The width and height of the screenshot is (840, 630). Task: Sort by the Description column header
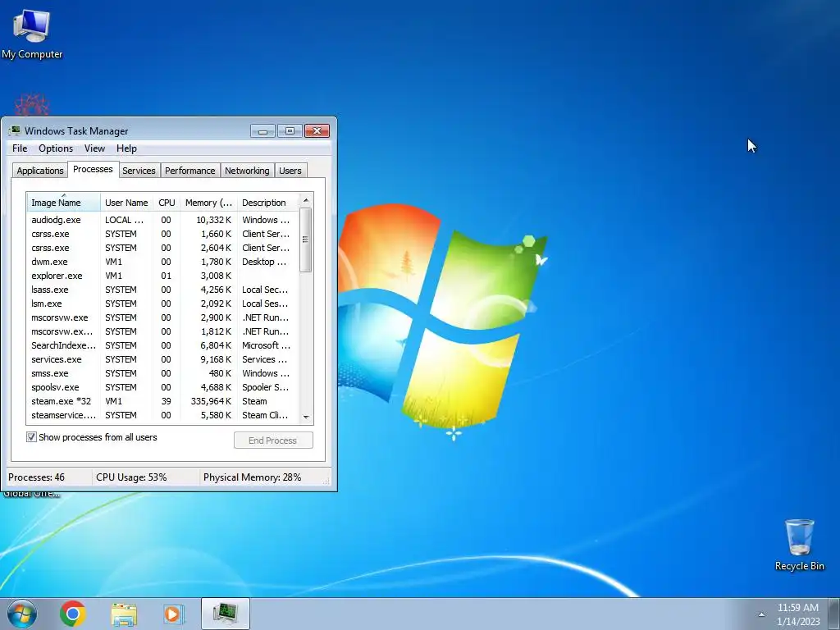click(267, 203)
